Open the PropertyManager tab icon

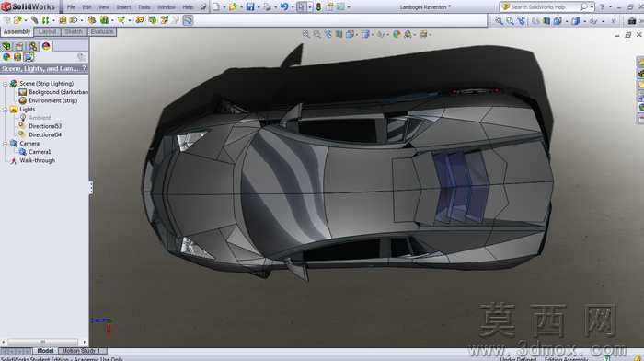click(x=19, y=46)
